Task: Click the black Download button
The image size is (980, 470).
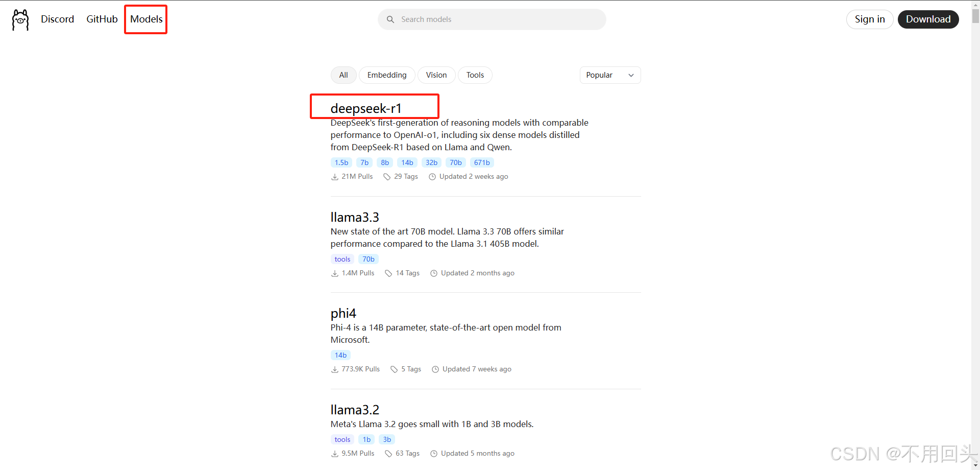Action: pyautogui.click(x=928, y=19)
